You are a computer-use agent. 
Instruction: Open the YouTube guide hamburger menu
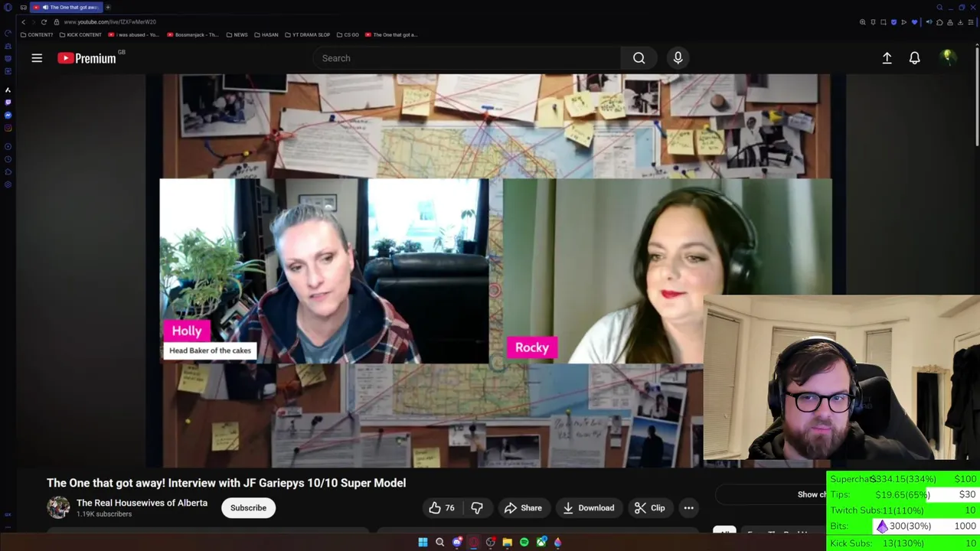tap(37, 58)
